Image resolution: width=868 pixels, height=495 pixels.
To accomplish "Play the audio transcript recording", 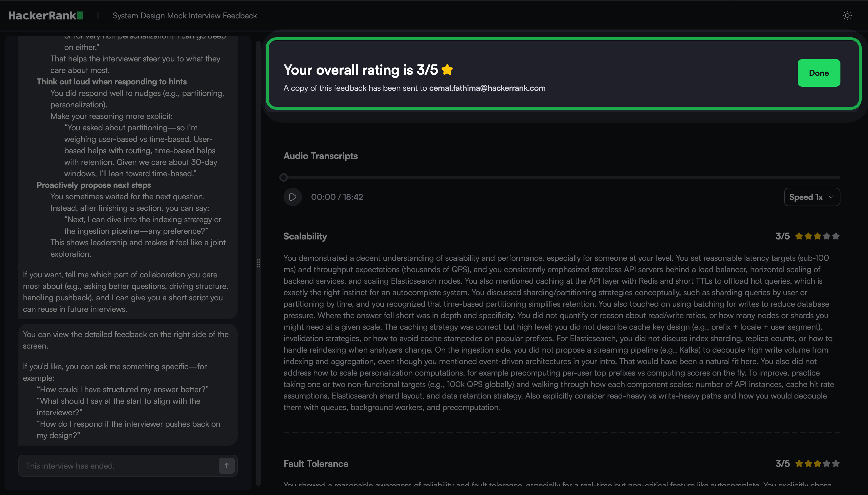I will pos(292,197).
